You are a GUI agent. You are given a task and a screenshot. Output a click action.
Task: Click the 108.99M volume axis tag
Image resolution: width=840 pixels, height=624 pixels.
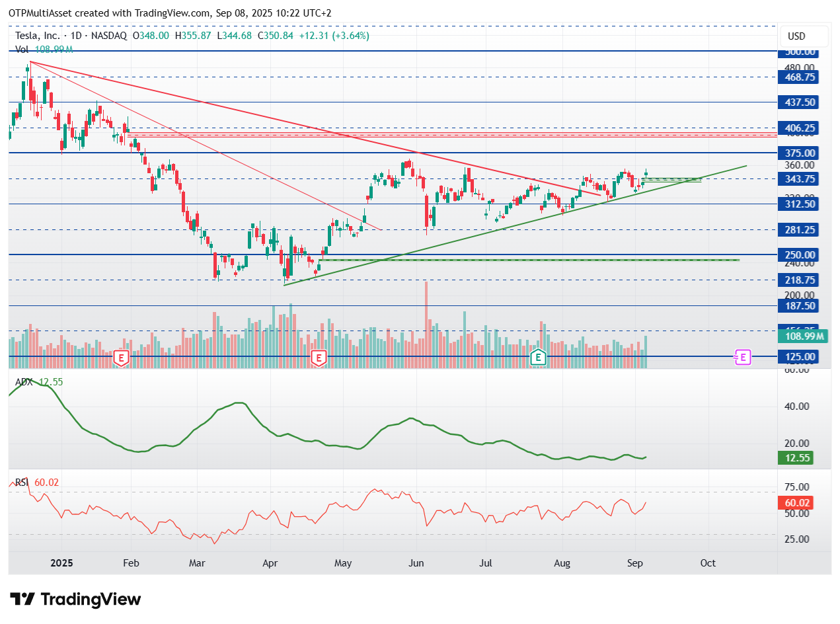click(802, 336)
